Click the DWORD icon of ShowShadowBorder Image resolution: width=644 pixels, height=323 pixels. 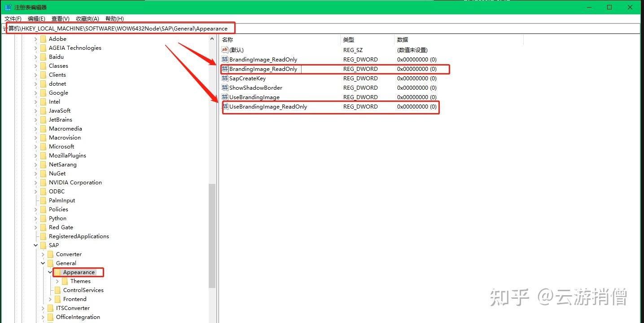pos(225,87)
